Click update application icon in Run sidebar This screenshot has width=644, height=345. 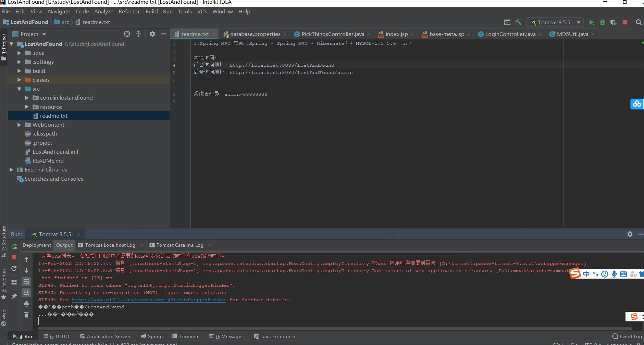click(x=14, y=268)
